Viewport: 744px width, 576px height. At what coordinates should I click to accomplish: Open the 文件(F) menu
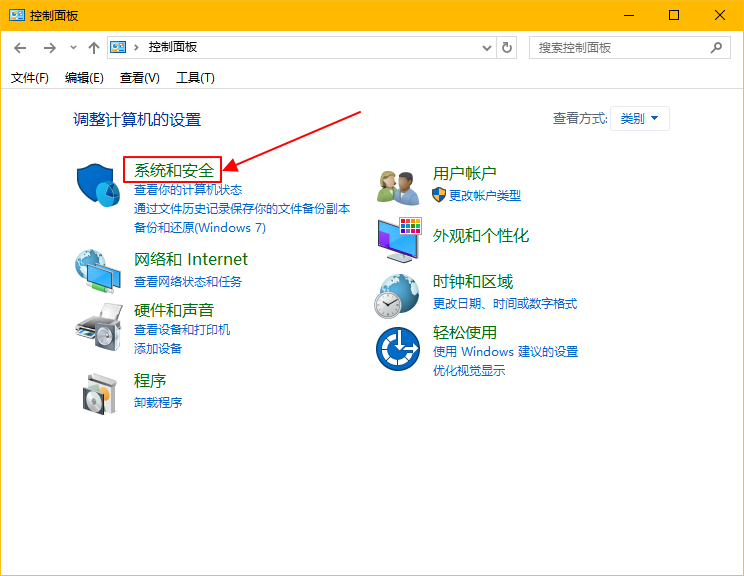click(30, 77)
